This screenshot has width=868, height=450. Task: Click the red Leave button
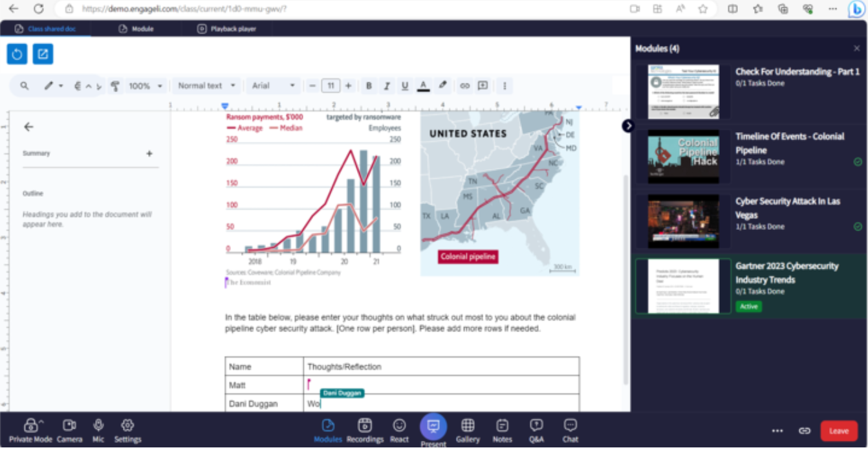coord(839,431)
